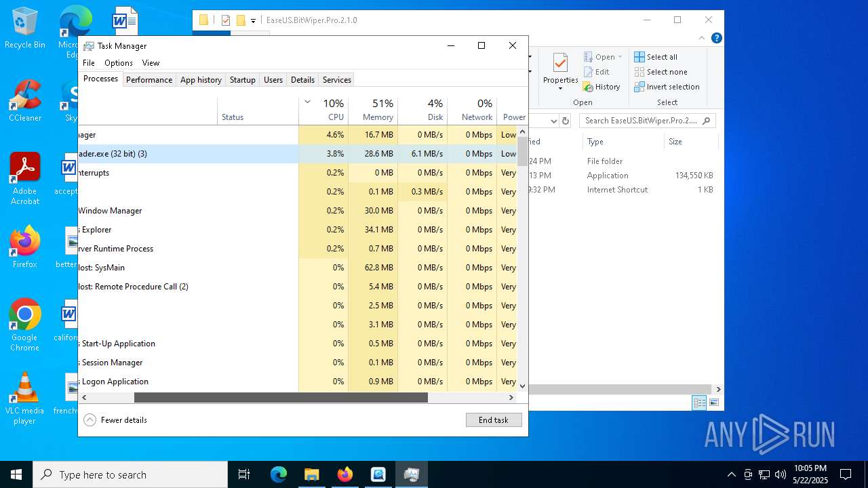Click search magnifier in Explorer search box
Viewport: 868px width, 488px height.
tap(706, 121)
